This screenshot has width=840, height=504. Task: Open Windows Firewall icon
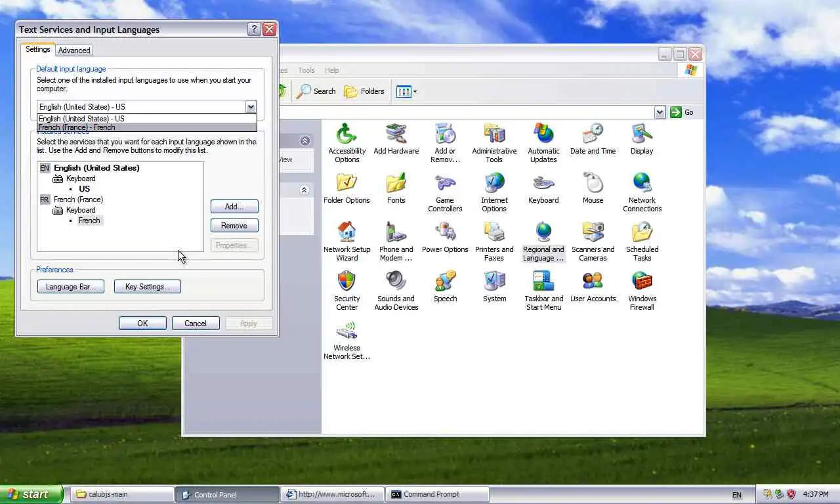pos(642,290)
